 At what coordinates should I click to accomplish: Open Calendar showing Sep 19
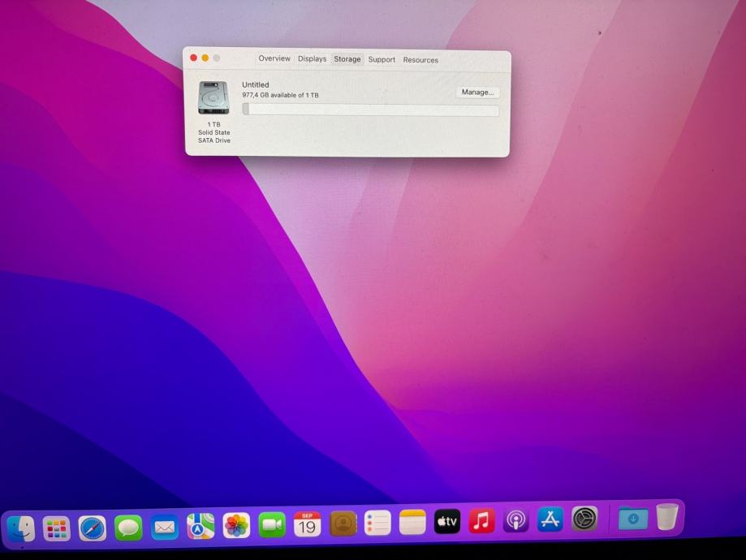pyautogui.click(x=307, y=524)
